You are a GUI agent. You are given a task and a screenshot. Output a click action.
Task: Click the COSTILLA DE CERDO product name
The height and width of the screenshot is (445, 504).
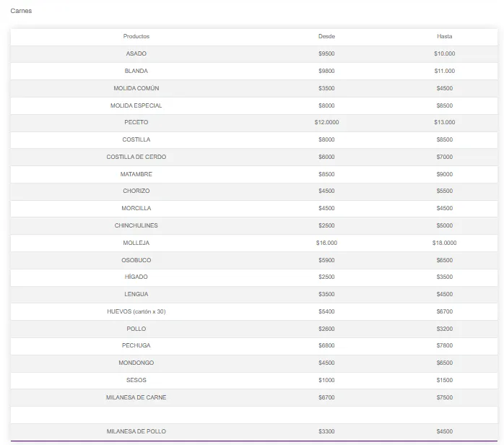pyautogui.click(x=136, y=157)
